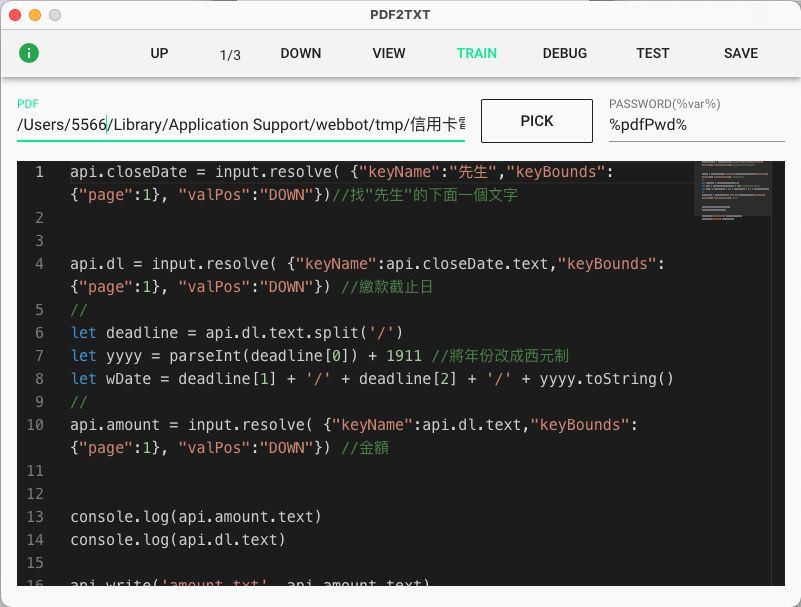The image size is (801, 607).
Task: Click the DOWN page button
Action: click(300, 53)
